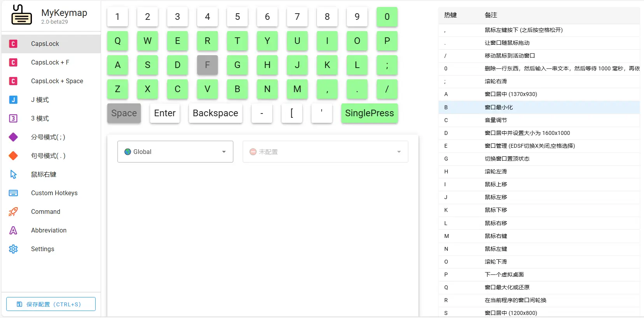Switch to CapsLock + F menu item
644x318 pixels.
click(x=50, y=62)
